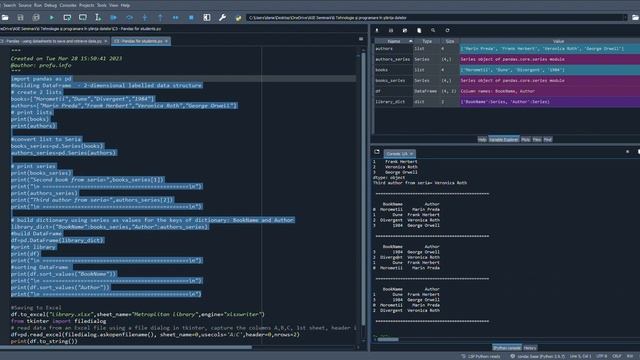Run selection or current line icon

(98, 18)
